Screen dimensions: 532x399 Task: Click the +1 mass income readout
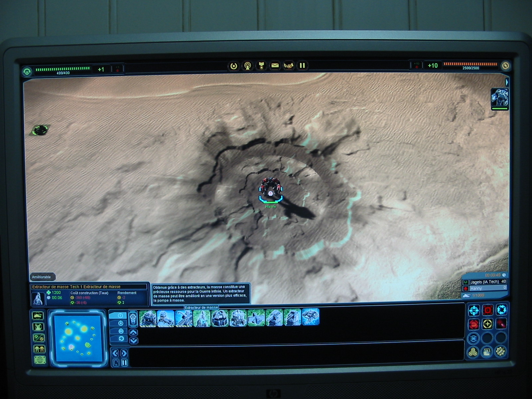click(x=101, y=69)
